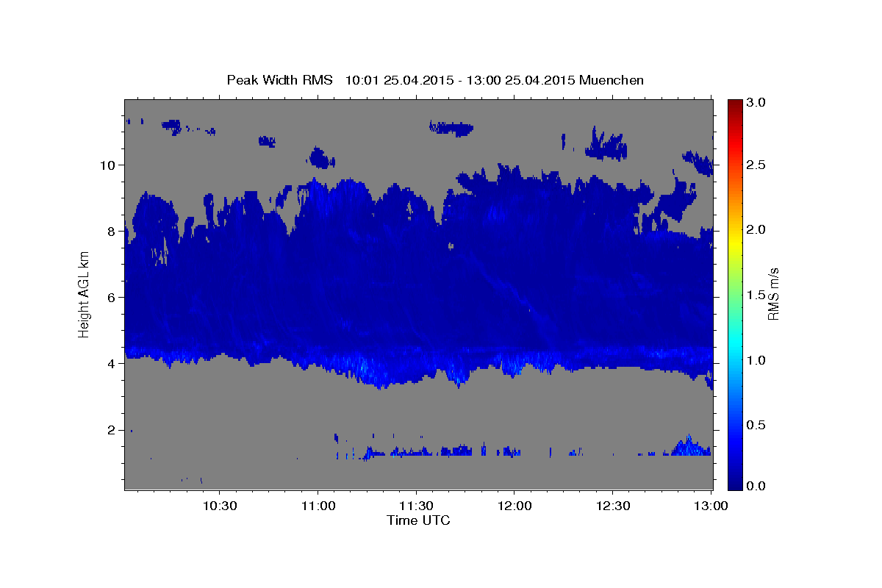
Task: Click the 13:00 time tick label
Action: [711, 506]
